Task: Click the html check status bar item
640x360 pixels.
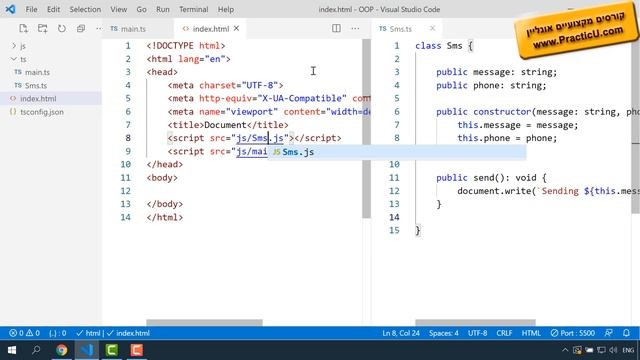Action: 88,333
